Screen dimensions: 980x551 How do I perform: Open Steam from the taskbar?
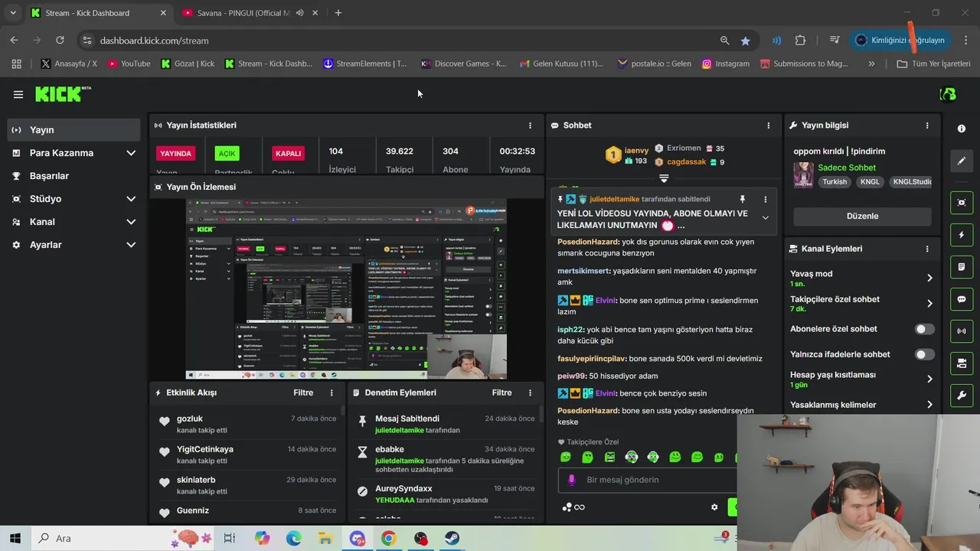click(452, 538)
